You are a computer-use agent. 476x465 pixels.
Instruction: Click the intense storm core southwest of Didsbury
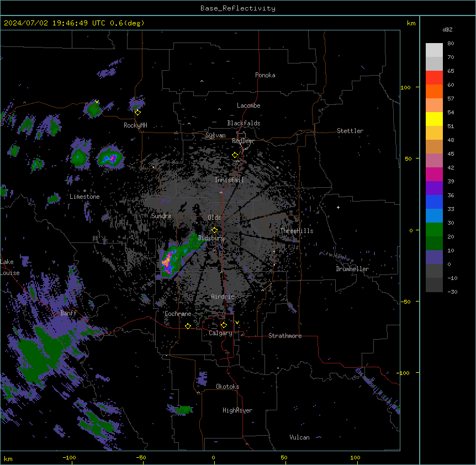click(168, 261)
